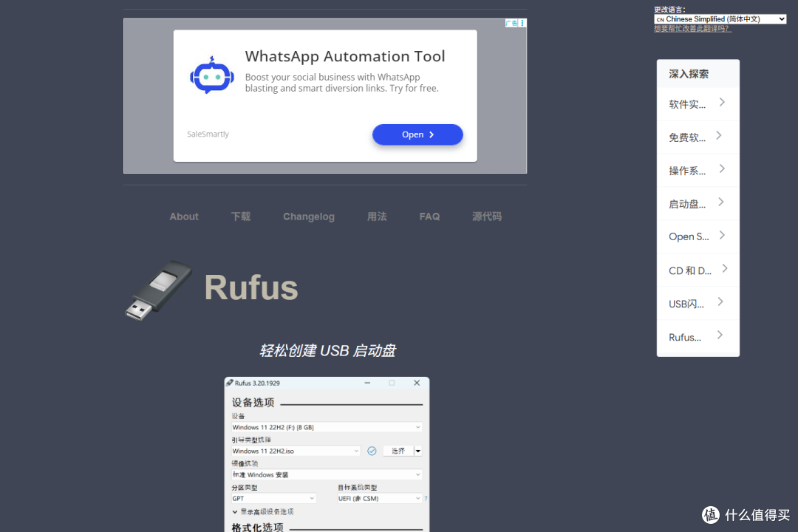This screenshot has height=532, width=798.
Task: Click the 想要帮忙改善此翻译吗 link
Action: pyautogui.click(x=692, y=29)
